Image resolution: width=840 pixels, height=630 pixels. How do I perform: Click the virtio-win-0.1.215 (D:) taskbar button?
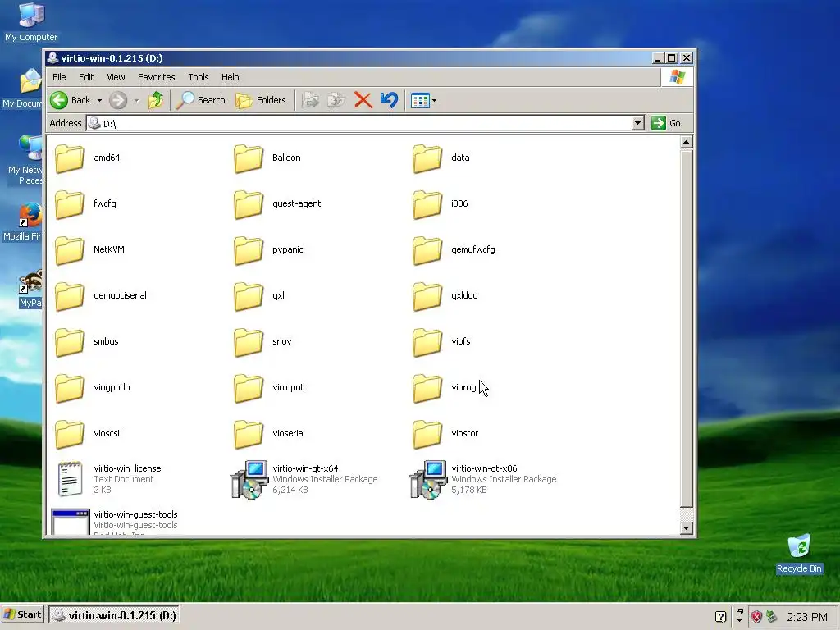point(115,615)
